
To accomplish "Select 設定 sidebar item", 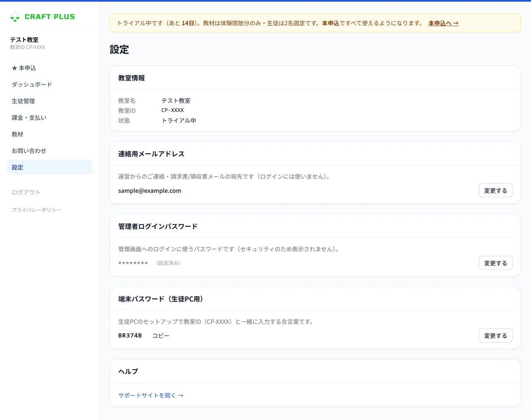I will tap(49, 168).
